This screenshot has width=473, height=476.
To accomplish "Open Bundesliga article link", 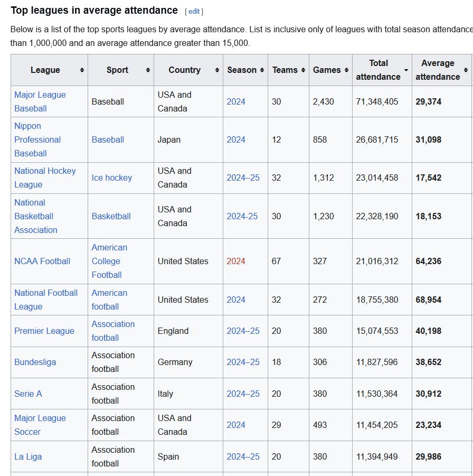I will pyautogui.click(x=35, y=362).
